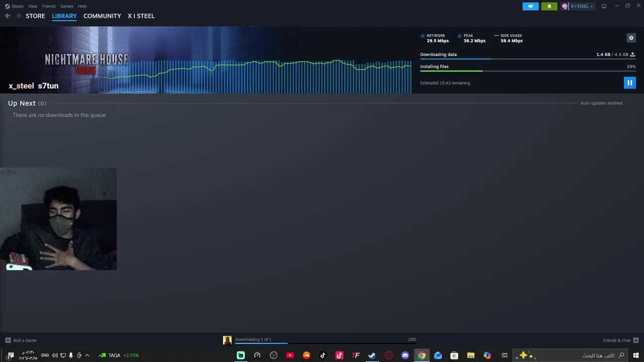Open the TF app in taskbar

(x=356, y=355)
